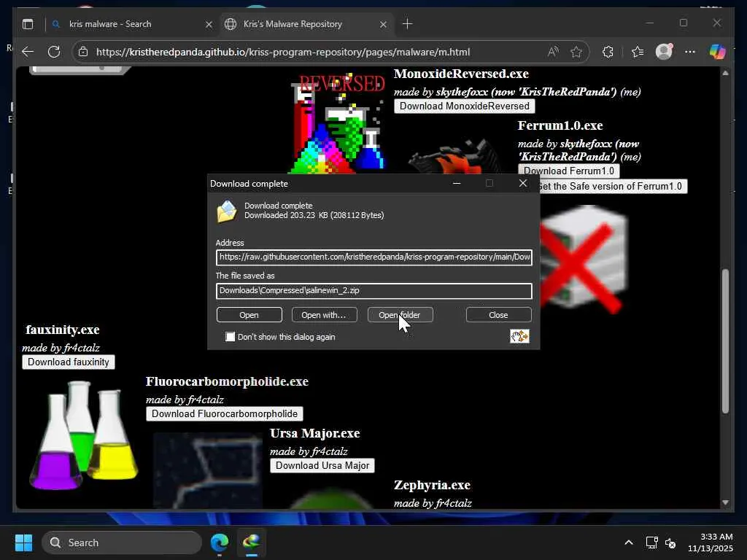Close the 'kris malware - Search' tab
The image size is (747, 560).
209,24
